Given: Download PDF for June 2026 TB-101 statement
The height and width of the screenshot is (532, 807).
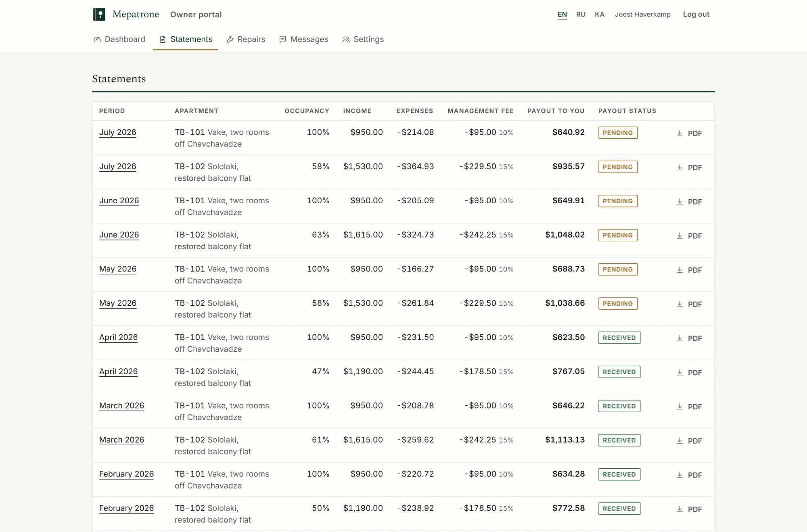Looking at the screenshot, I should pyautogui.click(x=689, y=202).
